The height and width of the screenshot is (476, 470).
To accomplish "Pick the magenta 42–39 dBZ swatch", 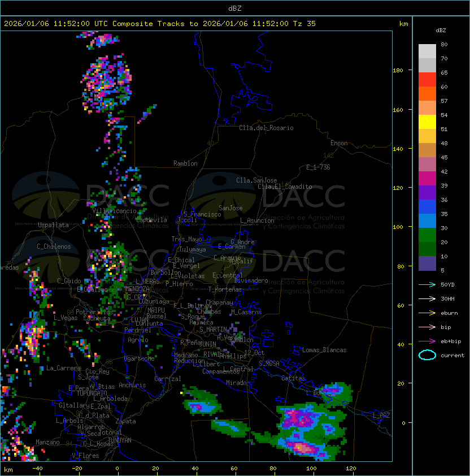I will click(x=427, y=179).
